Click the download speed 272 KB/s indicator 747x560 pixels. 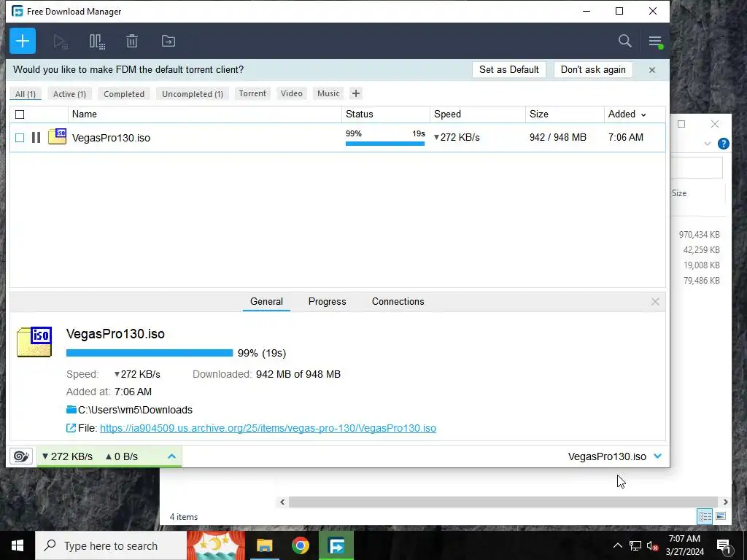[68, 456]
